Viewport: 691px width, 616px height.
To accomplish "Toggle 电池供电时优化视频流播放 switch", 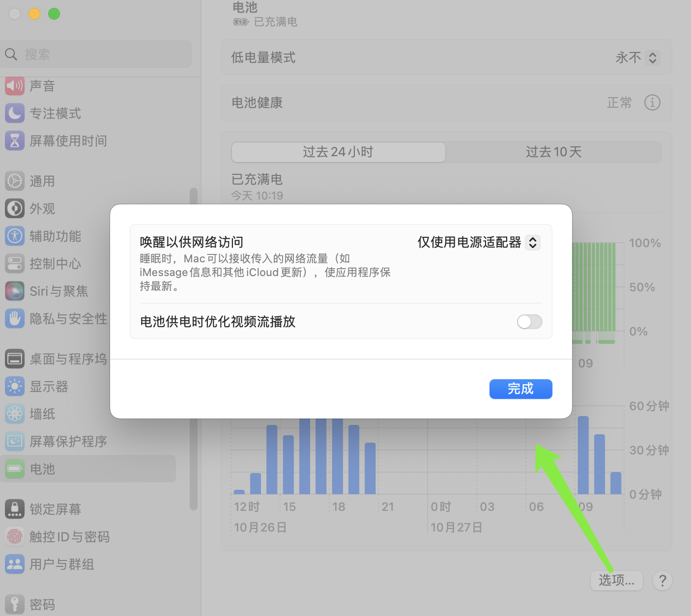I will [x=529, y=322].
